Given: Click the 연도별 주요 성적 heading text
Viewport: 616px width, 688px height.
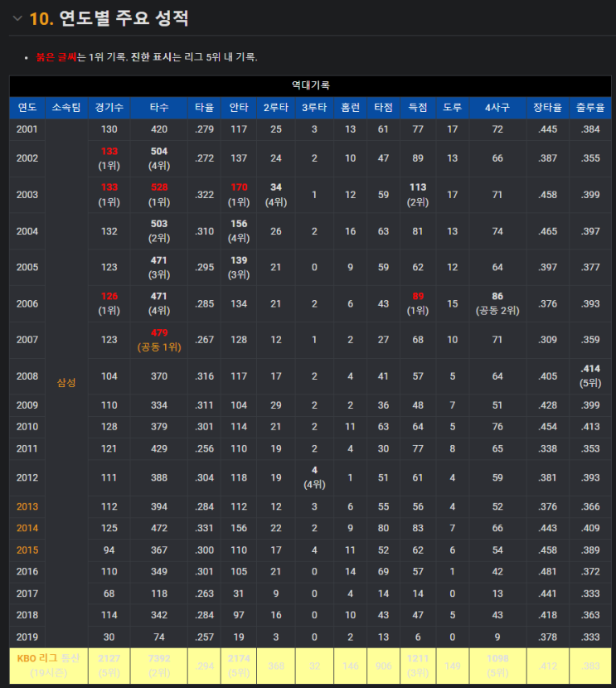Looking at the screenshot, I should (124, 18).
